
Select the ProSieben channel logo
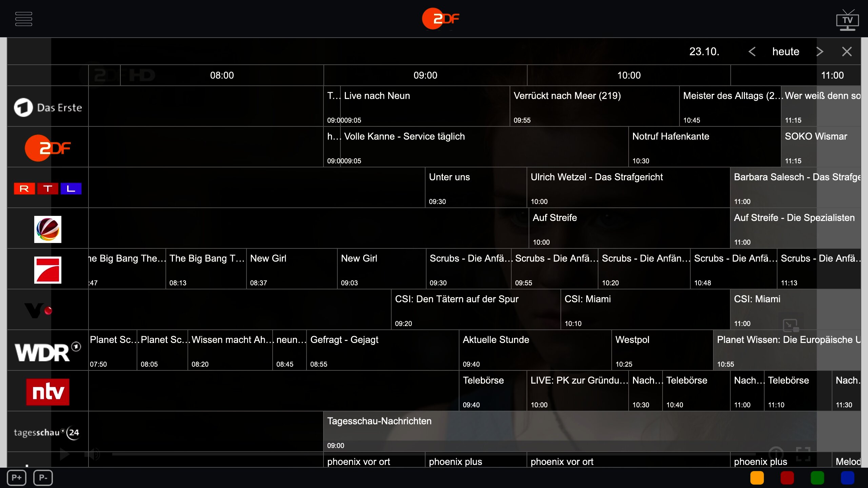pyautogui.click(x=48, y=270)
